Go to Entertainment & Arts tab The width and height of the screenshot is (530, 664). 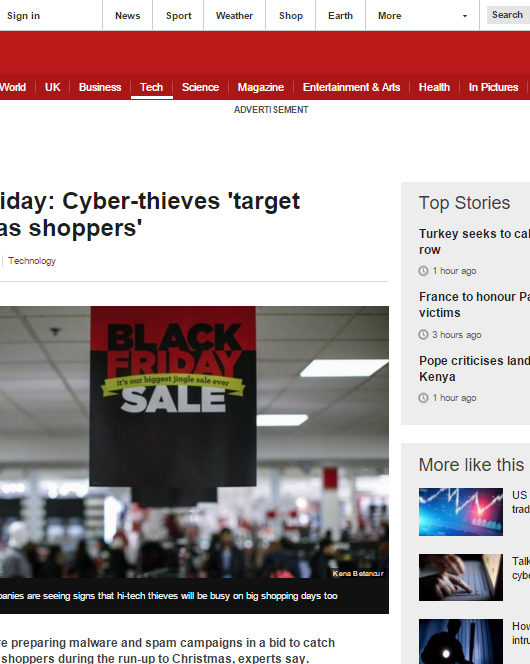coord(351,87)
